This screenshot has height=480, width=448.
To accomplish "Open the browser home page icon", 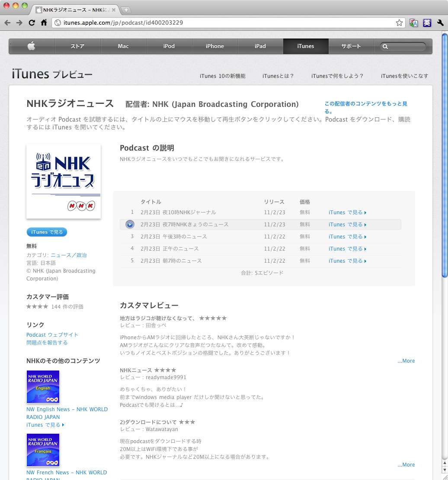I will [x=44, y=23].
